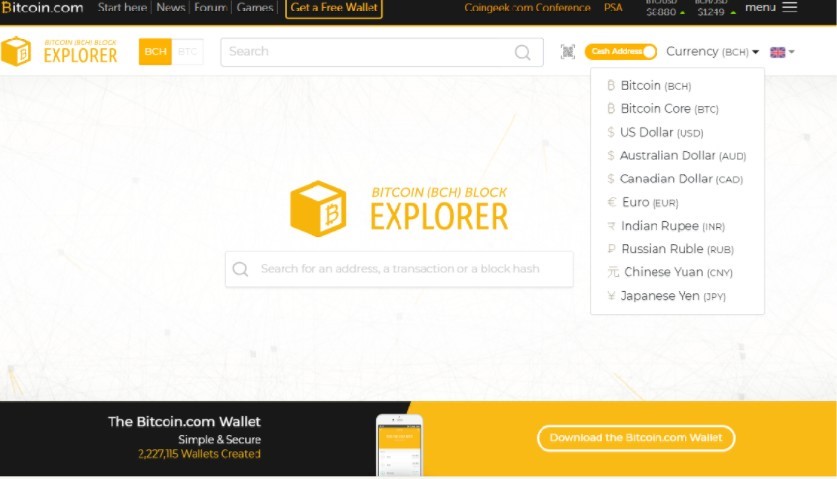Image resolution: width=837 pixels, height=479 pixels.
Task: Open the Games link
Action: click(255, 7)
